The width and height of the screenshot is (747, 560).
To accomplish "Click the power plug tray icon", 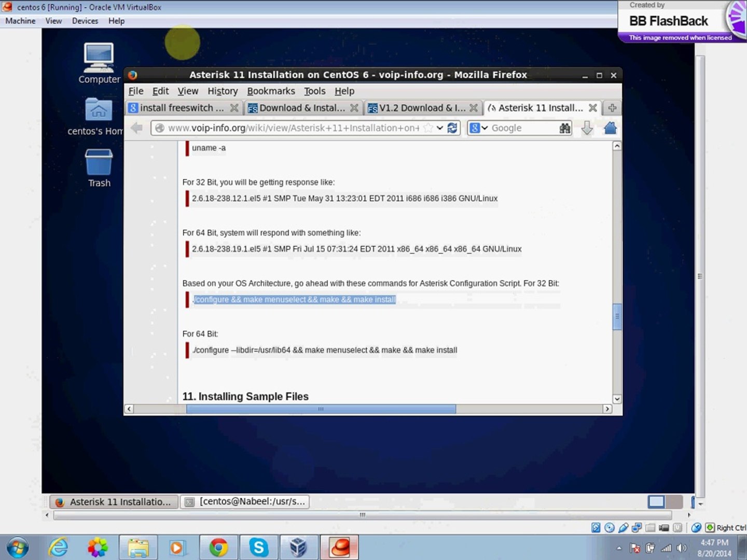I will 650,548.
